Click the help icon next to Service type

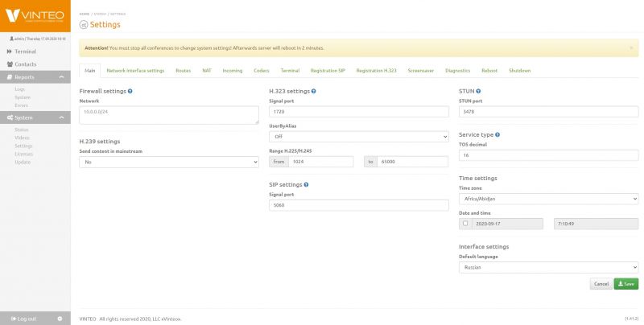coord(497,134)
